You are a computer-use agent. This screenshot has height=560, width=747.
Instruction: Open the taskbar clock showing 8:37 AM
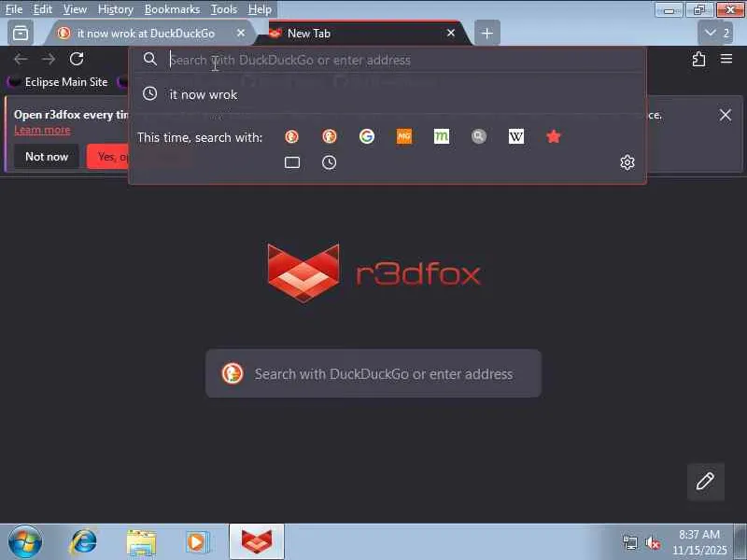click(699, 542)
